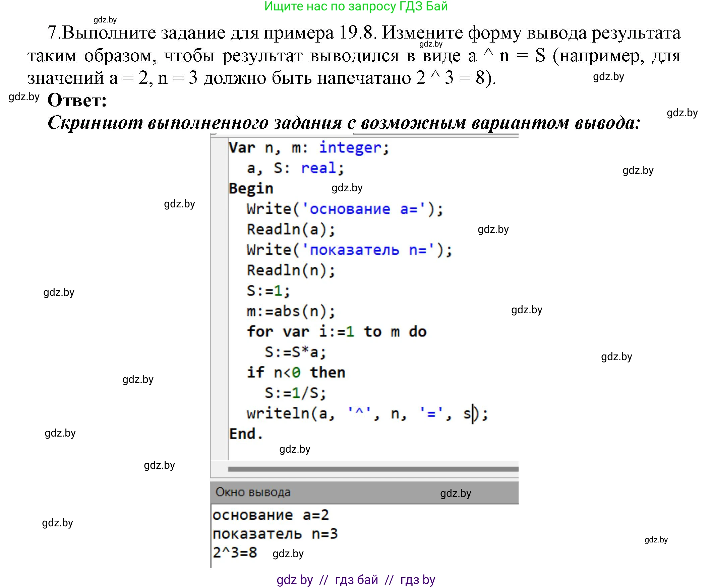Click the "Begin" keyword in the code
Screen dimensions: 713x588
tap(251, 188)
